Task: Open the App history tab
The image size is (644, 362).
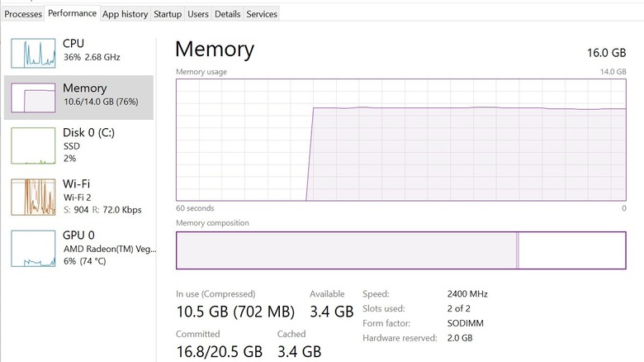Action: click(125, 13)
